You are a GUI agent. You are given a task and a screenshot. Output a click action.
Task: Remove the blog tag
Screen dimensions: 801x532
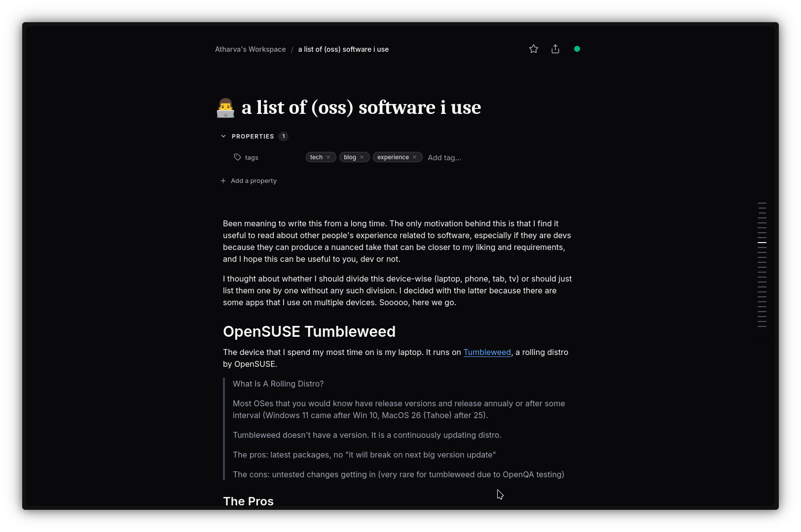[362, 157]
